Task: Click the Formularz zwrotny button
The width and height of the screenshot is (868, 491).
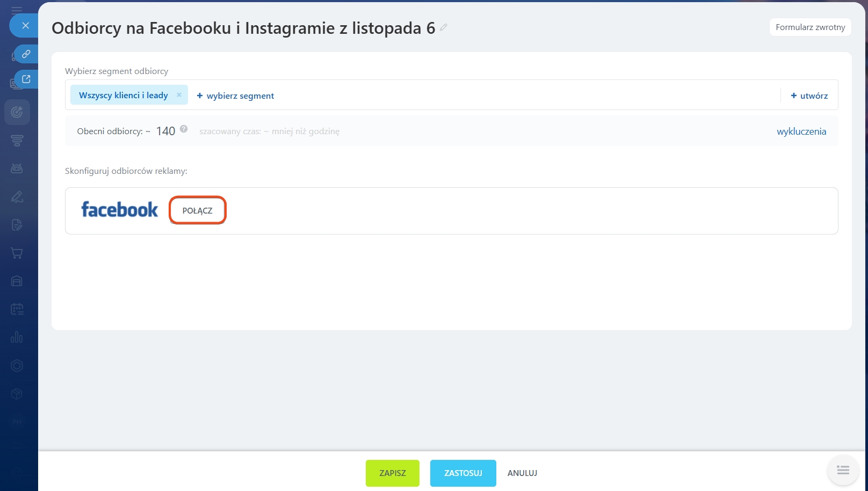Action: (811, 27)
